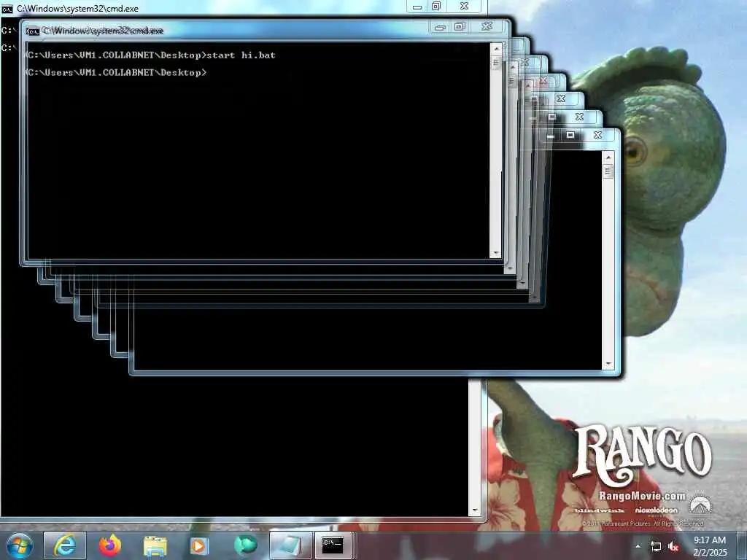This screenshot has width=747, height=560.
Task: Click the 'start hi.bat' command text
Action: point(241,55)
